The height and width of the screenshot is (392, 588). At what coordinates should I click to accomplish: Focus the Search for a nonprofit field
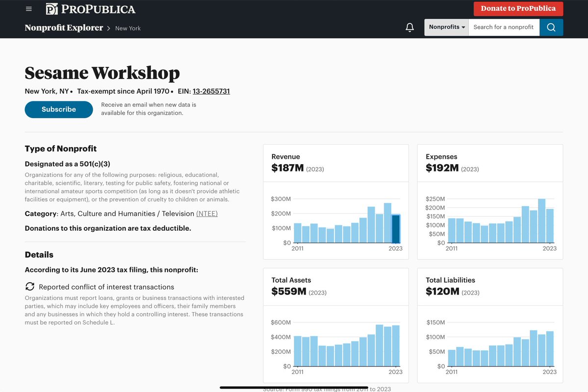(504, 27)
